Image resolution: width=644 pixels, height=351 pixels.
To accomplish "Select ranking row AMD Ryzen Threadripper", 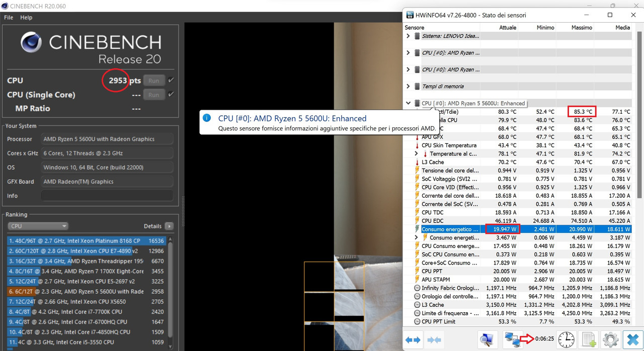I will 86,261.
